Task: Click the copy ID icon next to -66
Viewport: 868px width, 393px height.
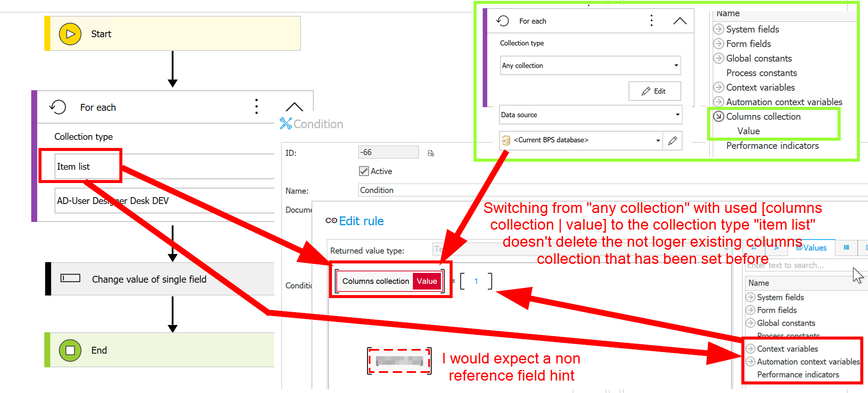Action: point(431,153)
